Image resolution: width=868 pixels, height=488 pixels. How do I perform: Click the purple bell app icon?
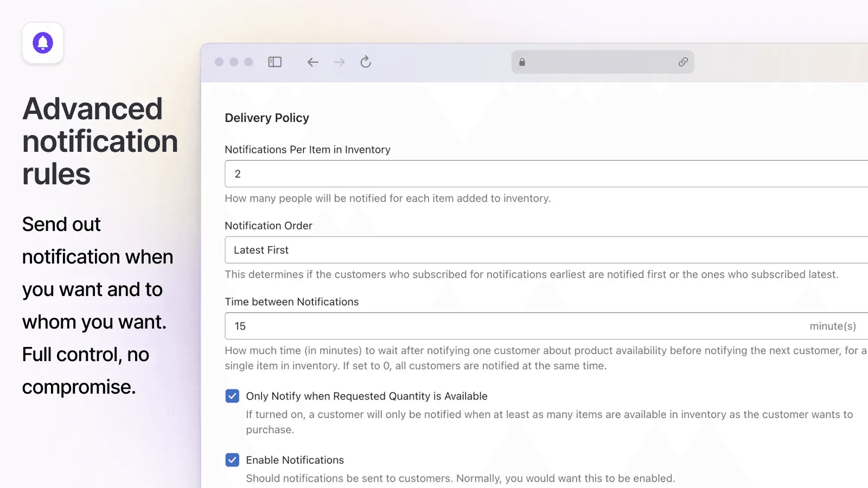[43, 43]
